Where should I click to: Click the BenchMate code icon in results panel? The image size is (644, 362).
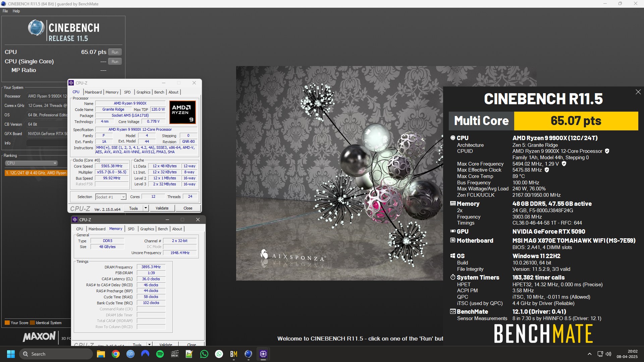click(453, 311)
